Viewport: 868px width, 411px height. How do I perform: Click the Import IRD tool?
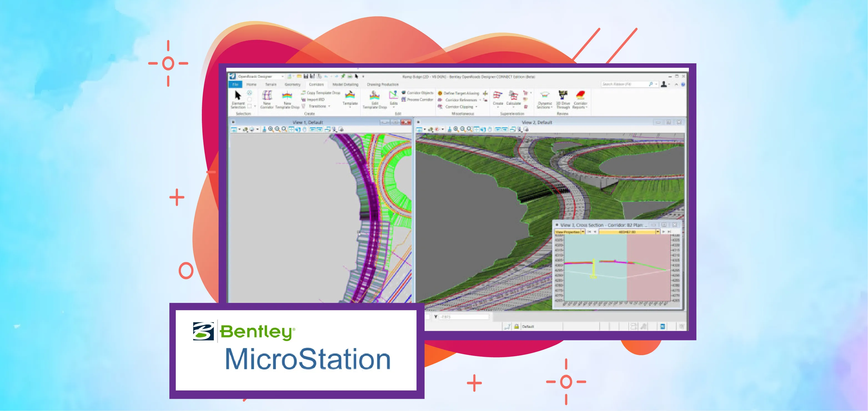pyautogui.click(x=313, y=99)
